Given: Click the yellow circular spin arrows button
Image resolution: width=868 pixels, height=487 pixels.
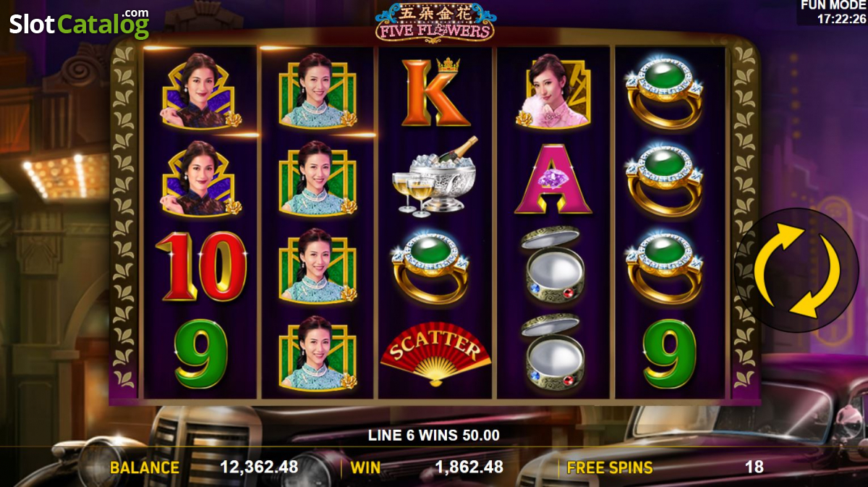Looking at the screenshot, I should pos(796,271).
